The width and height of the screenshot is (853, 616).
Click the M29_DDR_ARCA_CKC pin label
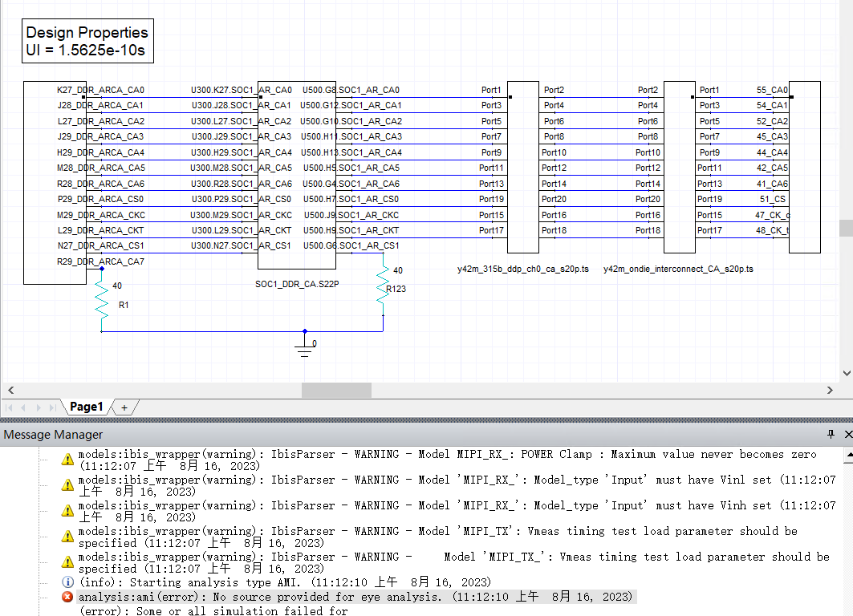point(100,215)
